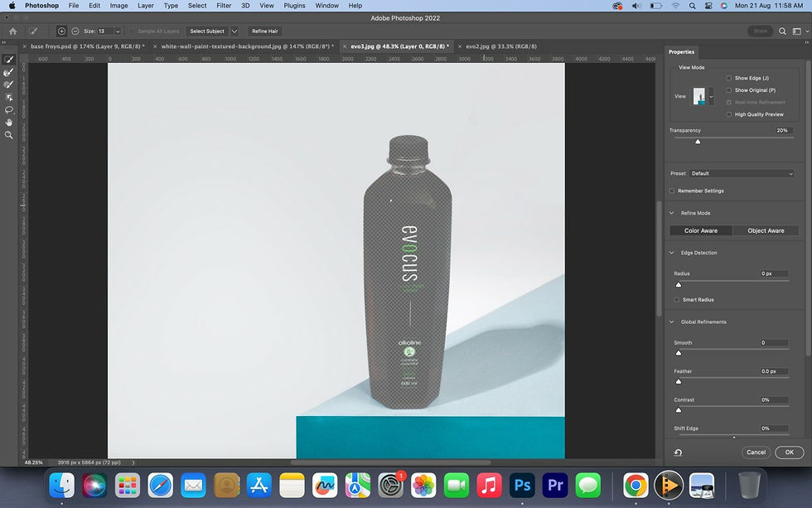Select the Zoom tool
The width and height of the screenshot is (812, 508).
9,134
